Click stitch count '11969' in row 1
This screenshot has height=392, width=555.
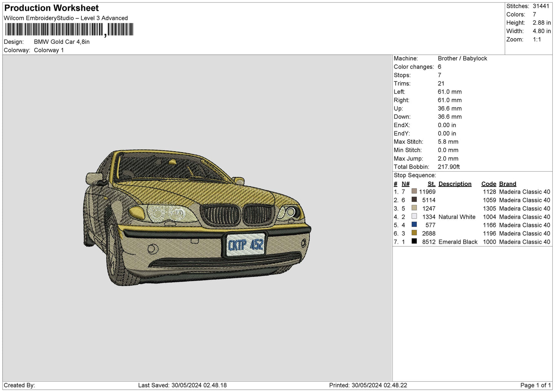(427, 192)
